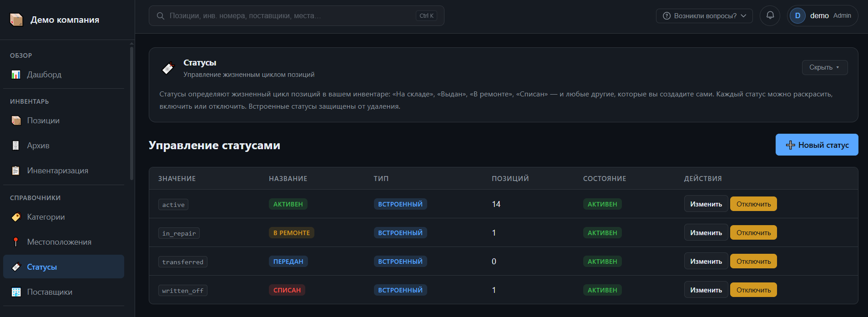
Task: Open the demo Admin user menu
Action: tap(823, 15)
